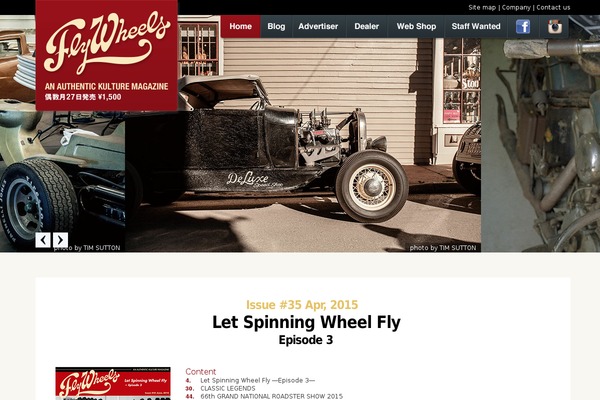Open the Company link

point(516,7)
